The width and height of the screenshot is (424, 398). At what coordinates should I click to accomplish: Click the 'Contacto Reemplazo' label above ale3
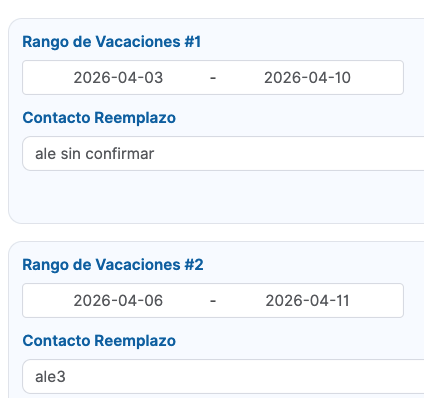point(99,341)
